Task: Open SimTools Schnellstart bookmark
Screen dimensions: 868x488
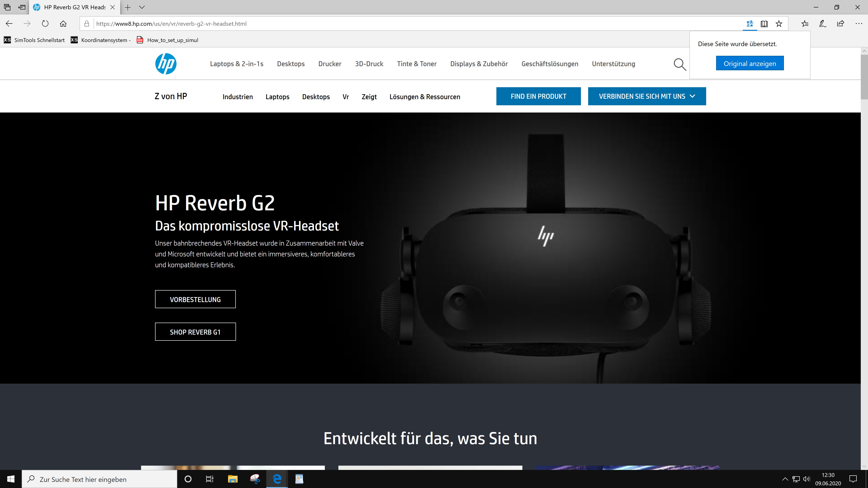Action: (x=34, y=40)
